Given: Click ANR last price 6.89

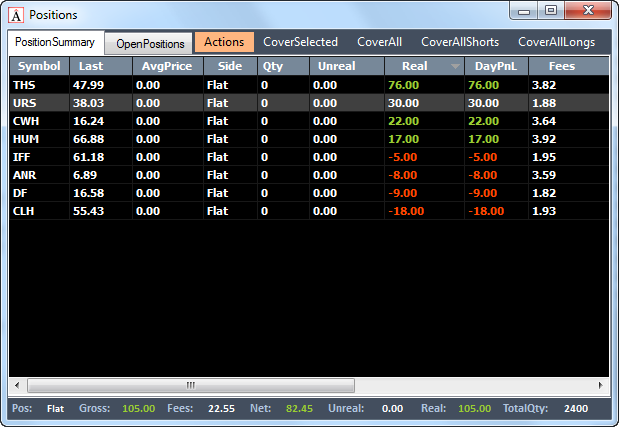Looking at the screenshot, I should click(x=85, y=175).
